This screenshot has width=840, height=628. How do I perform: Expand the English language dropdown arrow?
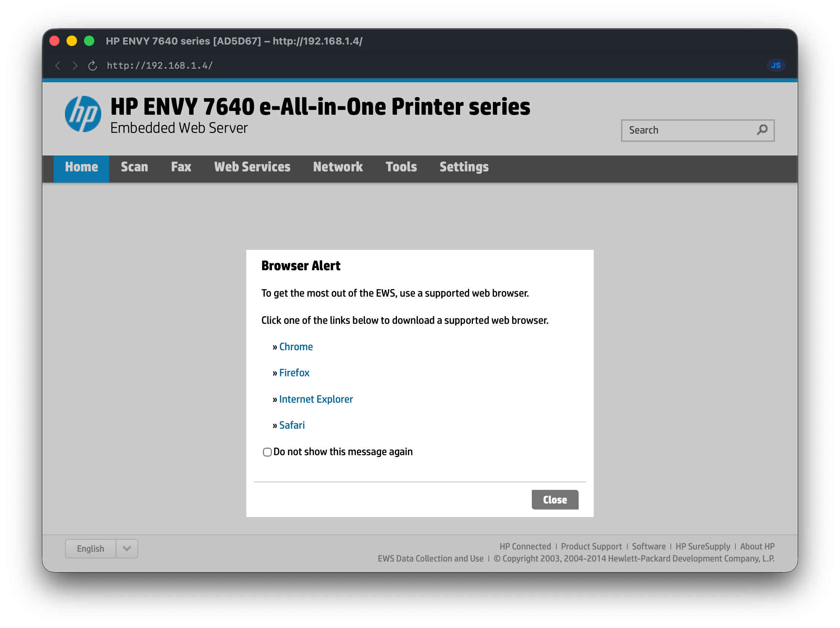click(127, 548)
